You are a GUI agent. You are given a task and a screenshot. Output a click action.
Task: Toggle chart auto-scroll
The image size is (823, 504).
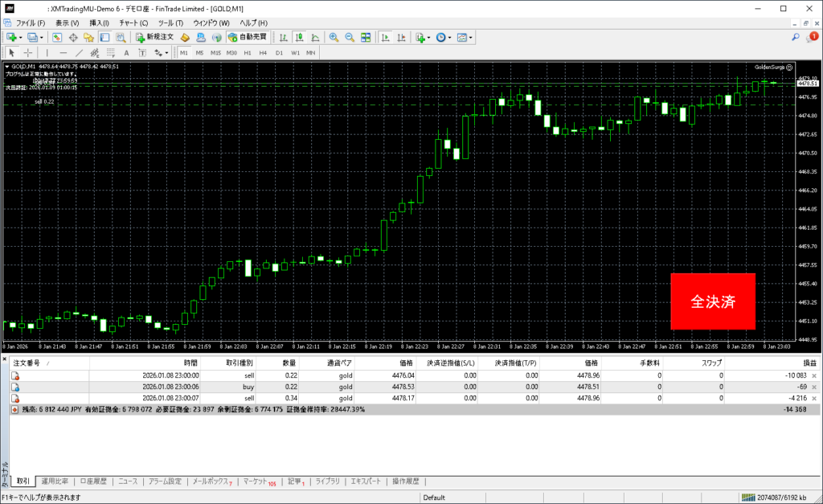coord(386,37)
